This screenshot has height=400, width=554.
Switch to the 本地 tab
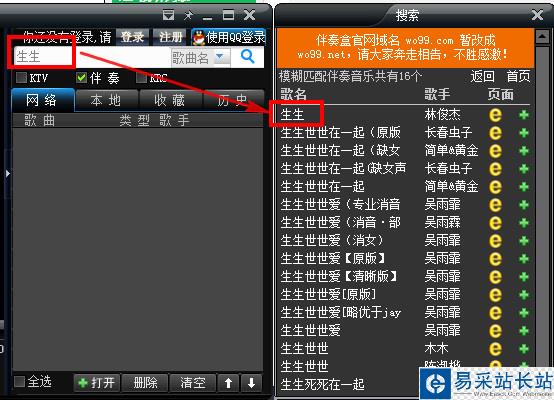pos(106,100)
